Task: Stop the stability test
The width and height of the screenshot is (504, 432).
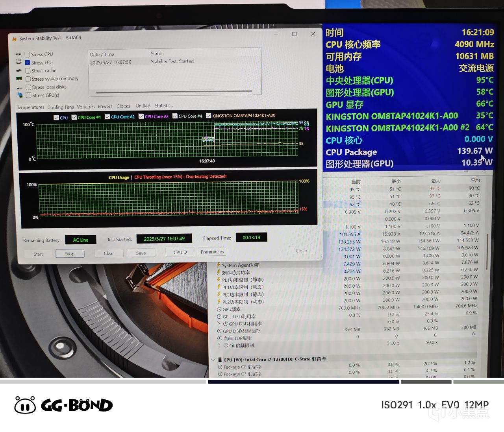Action: [x=70, y=254]
